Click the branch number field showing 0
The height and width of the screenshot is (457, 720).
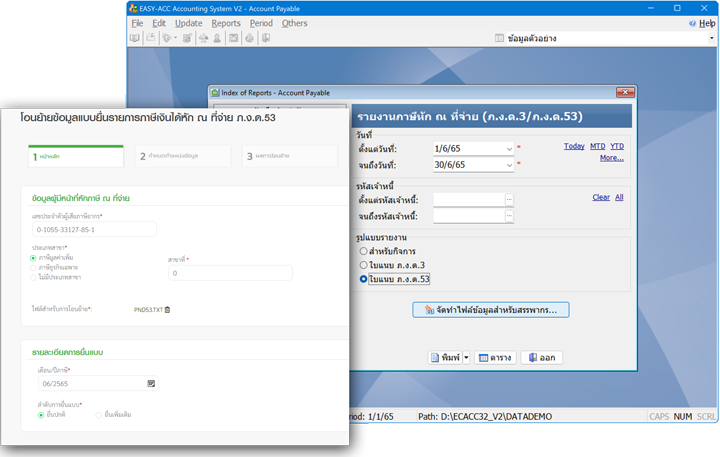click(x=230, y=273)
